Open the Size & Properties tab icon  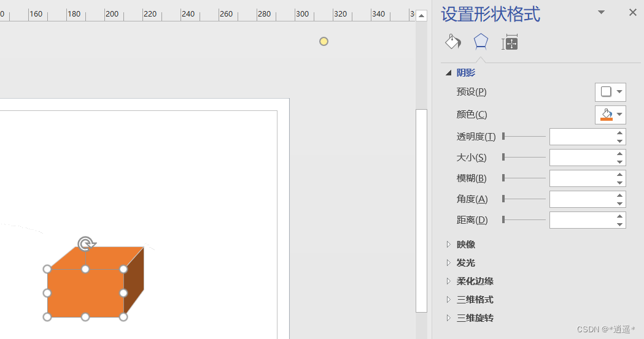click(x=510, y=42)
